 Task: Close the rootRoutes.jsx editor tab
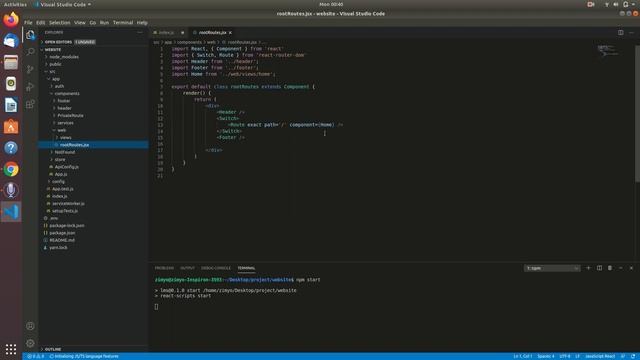click(230, 33)
